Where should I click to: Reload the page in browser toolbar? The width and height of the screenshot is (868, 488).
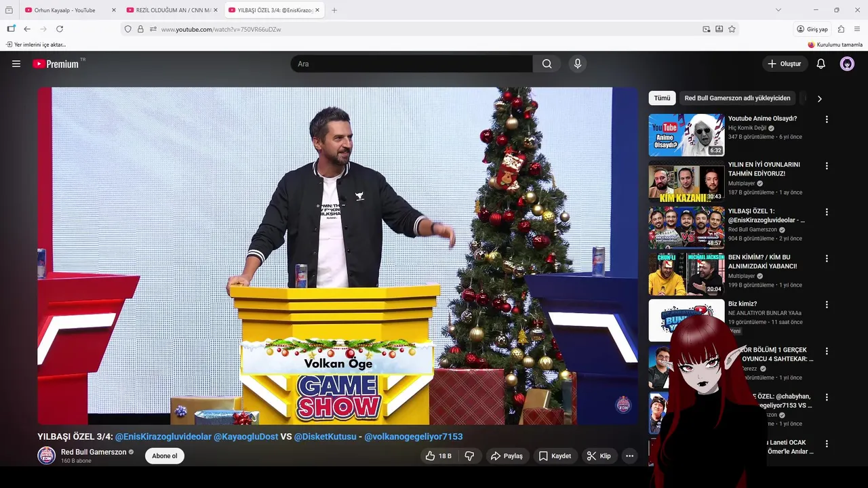60,29
